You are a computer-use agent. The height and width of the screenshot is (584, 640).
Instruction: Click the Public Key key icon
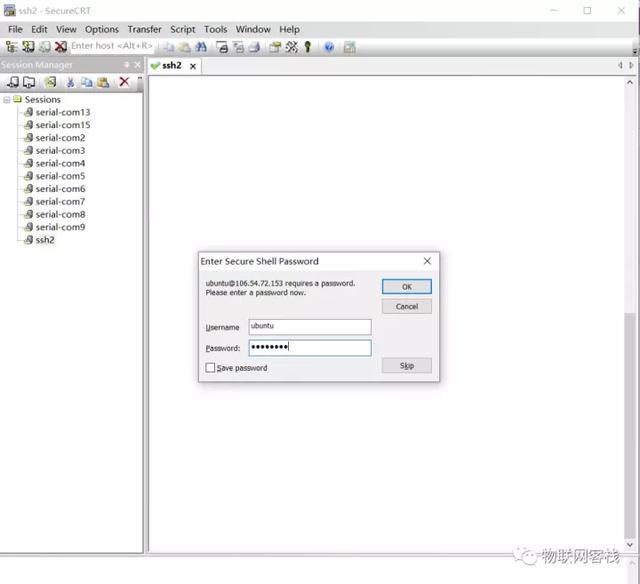pos(308,47)
